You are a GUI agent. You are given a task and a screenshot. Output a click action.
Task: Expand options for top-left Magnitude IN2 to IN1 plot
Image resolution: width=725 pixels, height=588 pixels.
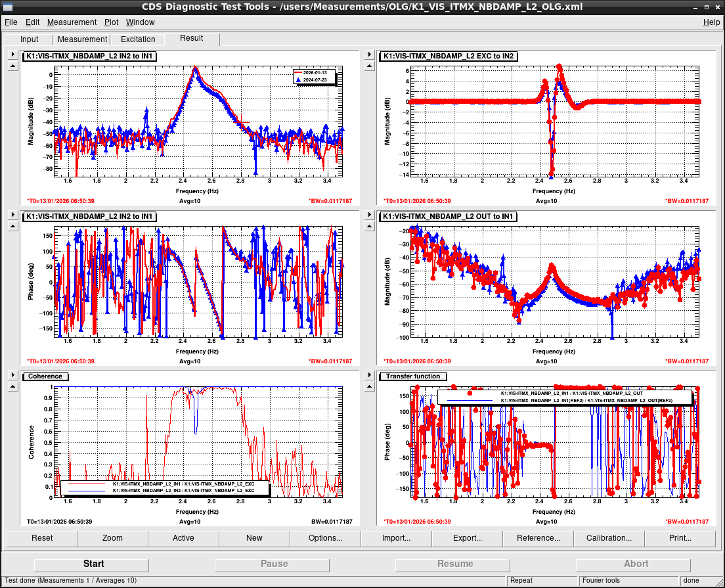pyautogui.click(x=12, y=55)
